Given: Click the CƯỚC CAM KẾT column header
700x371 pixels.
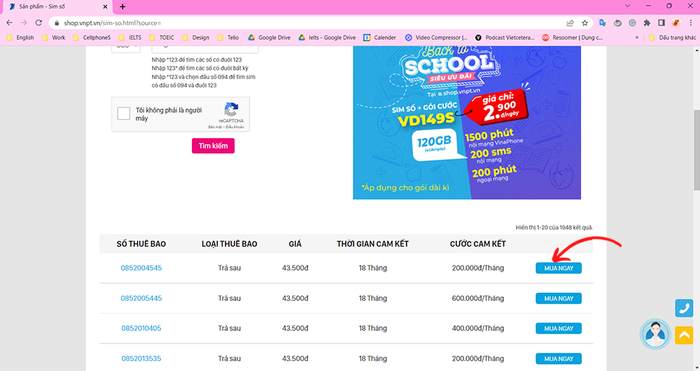Looking at the screenshot, I should click(x=478, y=244).
